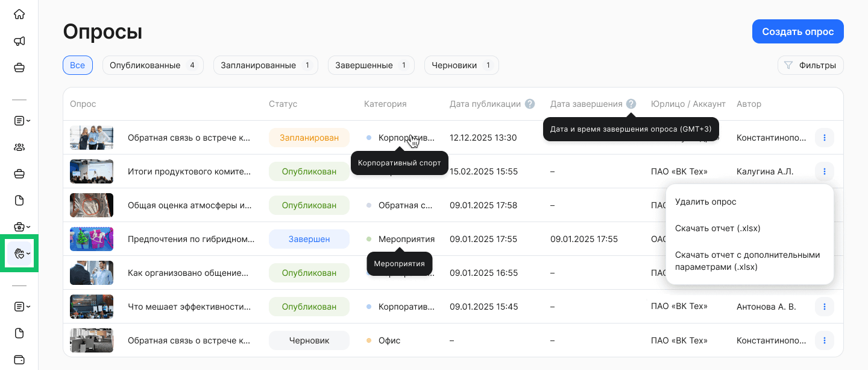Click the green color dot beside Мероприятия
This screenshot has height=370, width=868.
tap(370, 238)
